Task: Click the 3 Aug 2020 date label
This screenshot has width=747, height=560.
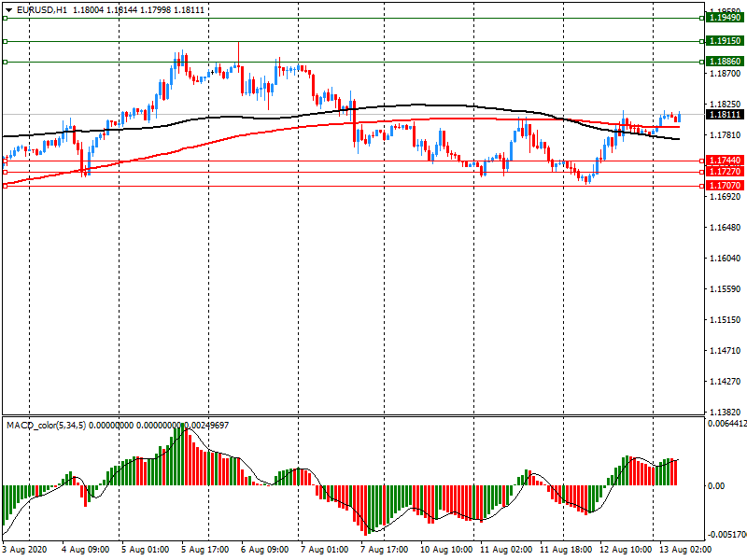Action: point(25,550)
